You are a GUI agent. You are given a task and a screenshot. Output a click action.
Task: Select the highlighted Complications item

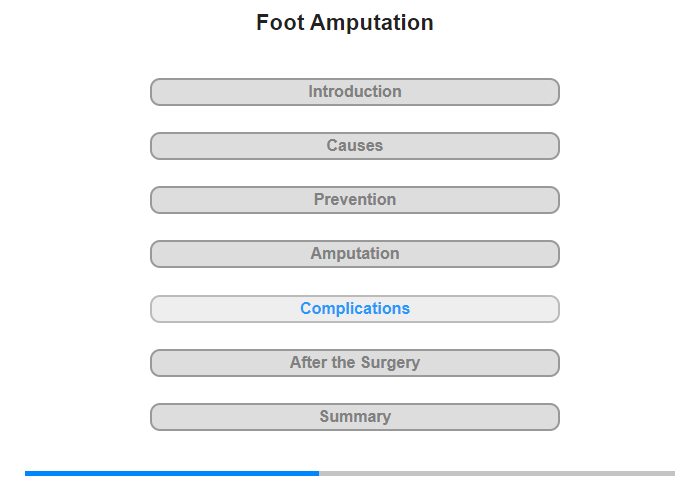click(x=355, y=309)
